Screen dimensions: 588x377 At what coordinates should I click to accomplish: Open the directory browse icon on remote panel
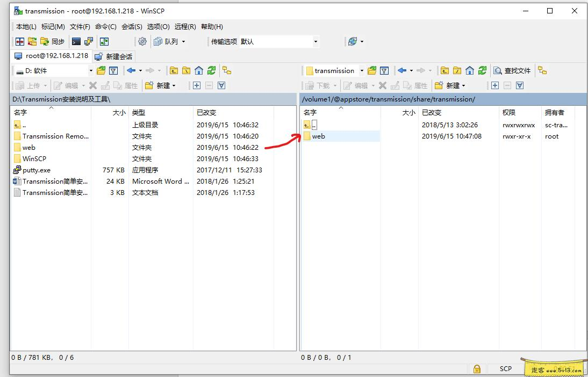[372, 70]
